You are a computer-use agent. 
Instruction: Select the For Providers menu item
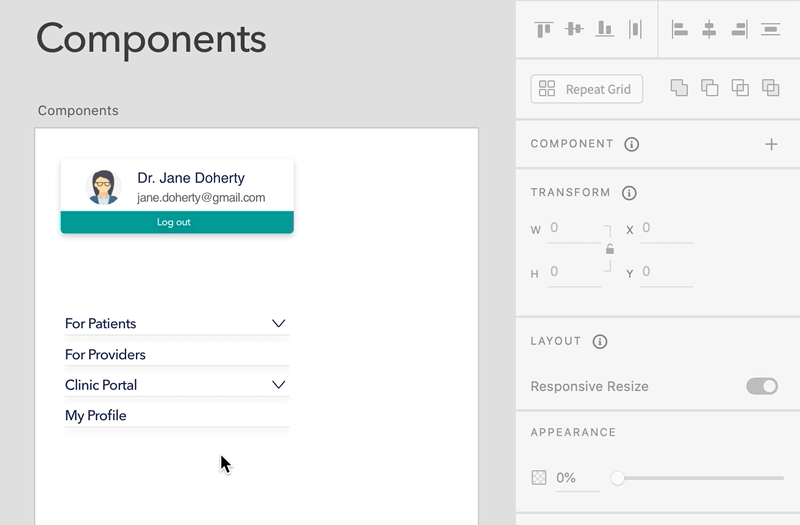(177, 354)
